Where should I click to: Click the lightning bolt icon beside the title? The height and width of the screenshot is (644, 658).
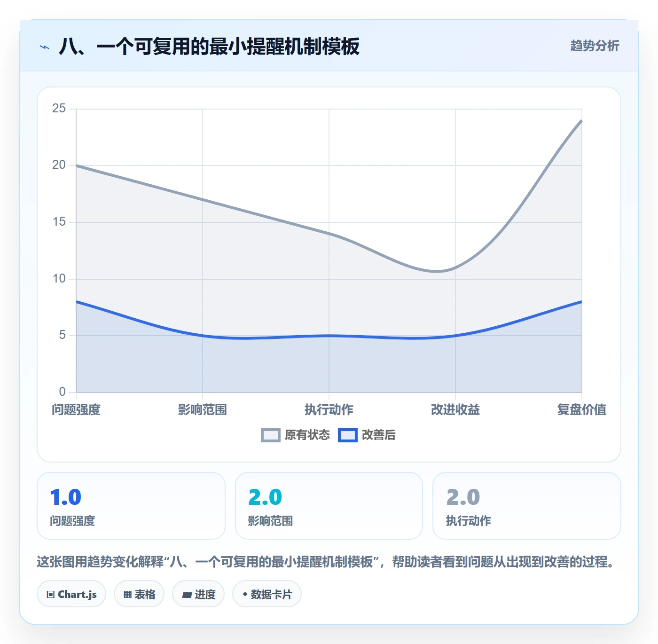pos(45,47)
